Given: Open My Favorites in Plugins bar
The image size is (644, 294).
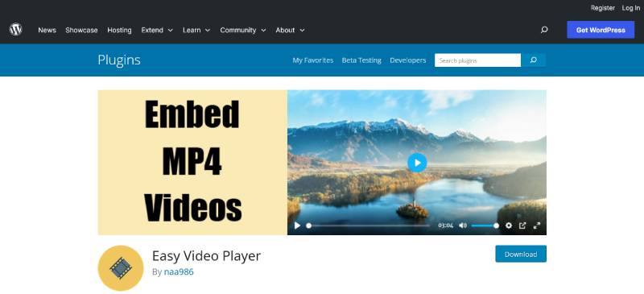Looking at the screenshot, I should click(313, 60).
